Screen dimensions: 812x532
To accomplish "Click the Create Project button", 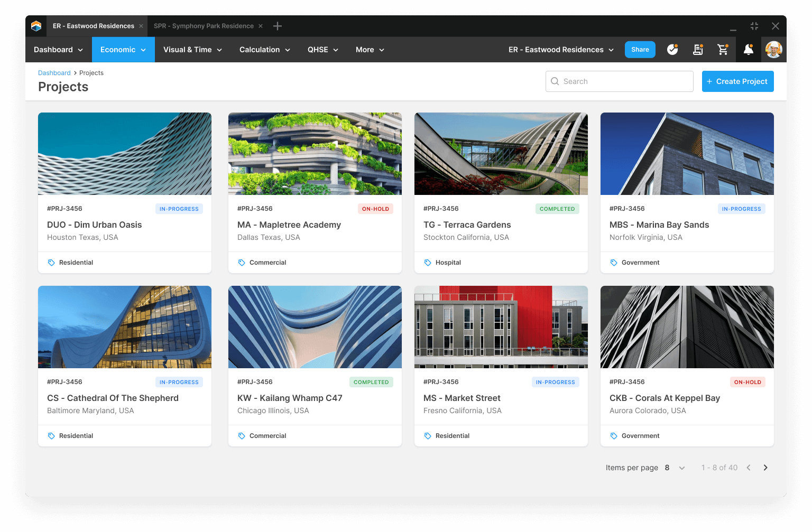I will (x=737, y=81).
